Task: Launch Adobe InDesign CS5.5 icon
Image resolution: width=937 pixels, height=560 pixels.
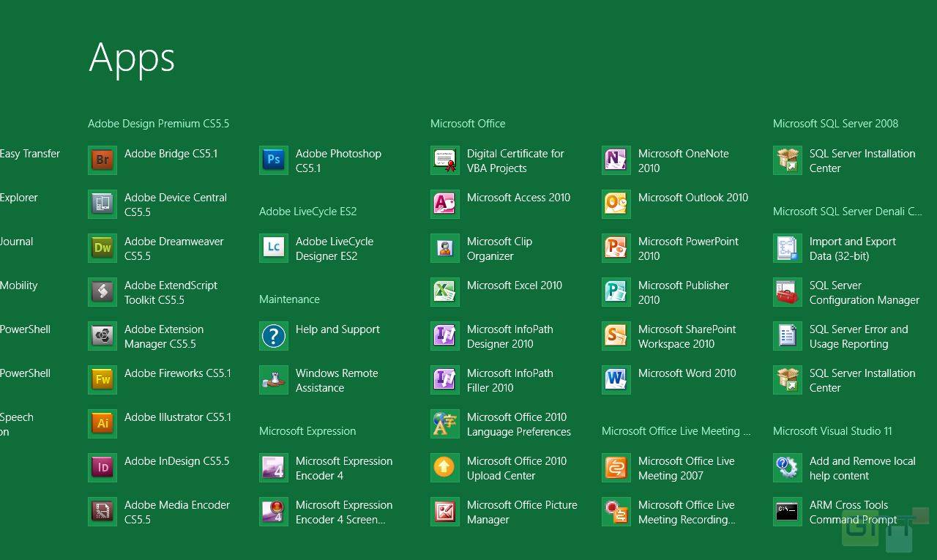Action: [102, 468]
